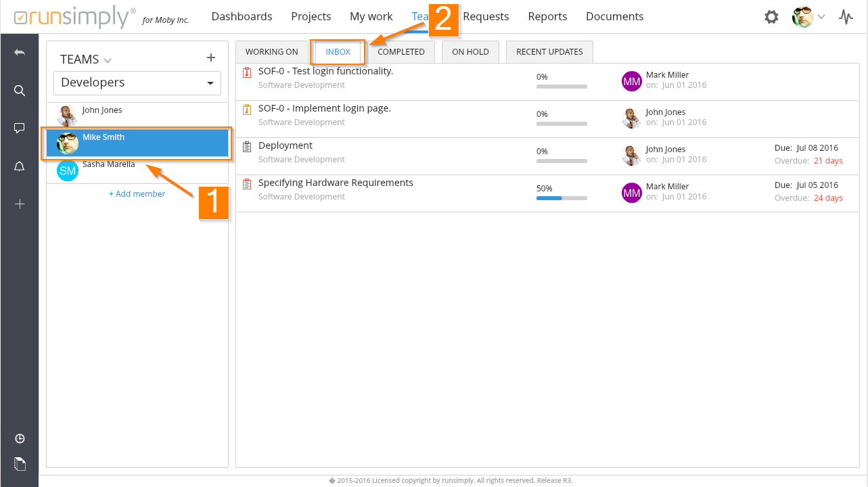Open the user profile avatar dropdown
The height and width of the screenshot is (487, 868).
point(808,17)
